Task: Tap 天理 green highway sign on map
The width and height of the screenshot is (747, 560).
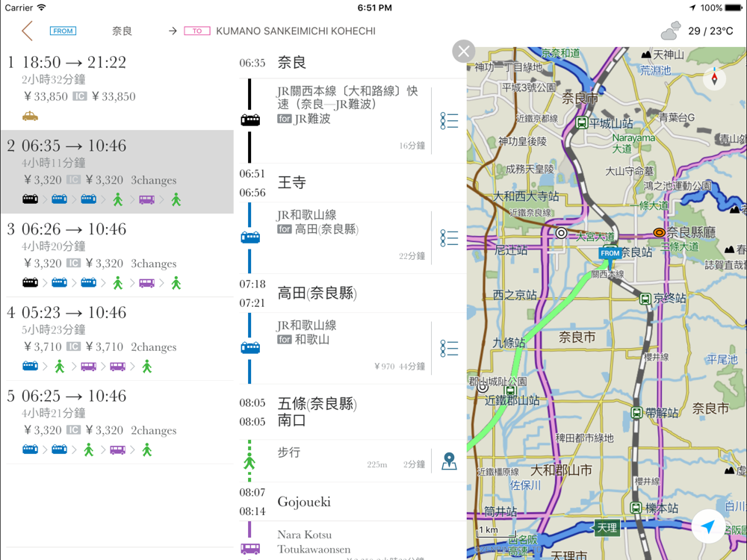Action: point(607,528)
